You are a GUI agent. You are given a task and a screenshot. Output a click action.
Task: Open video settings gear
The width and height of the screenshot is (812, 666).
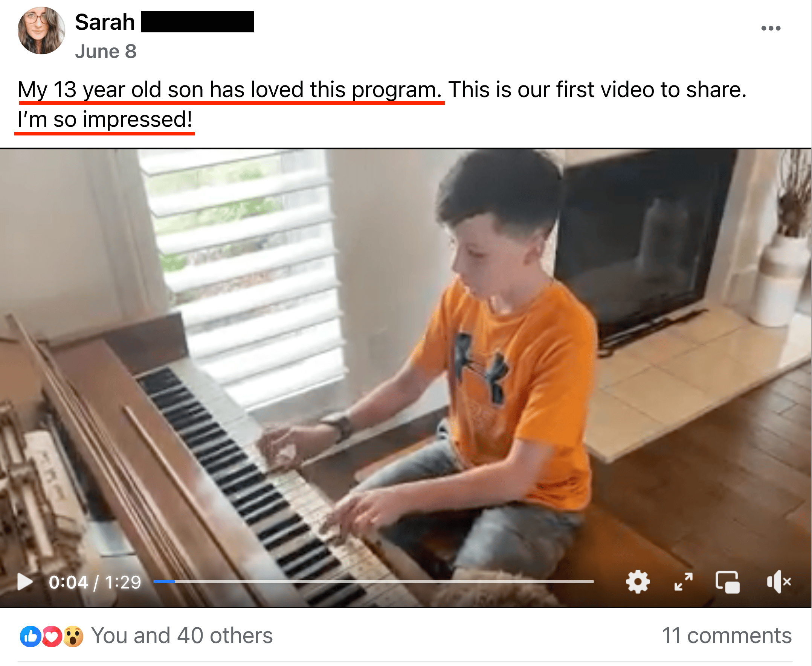click(x=638, y=582)
